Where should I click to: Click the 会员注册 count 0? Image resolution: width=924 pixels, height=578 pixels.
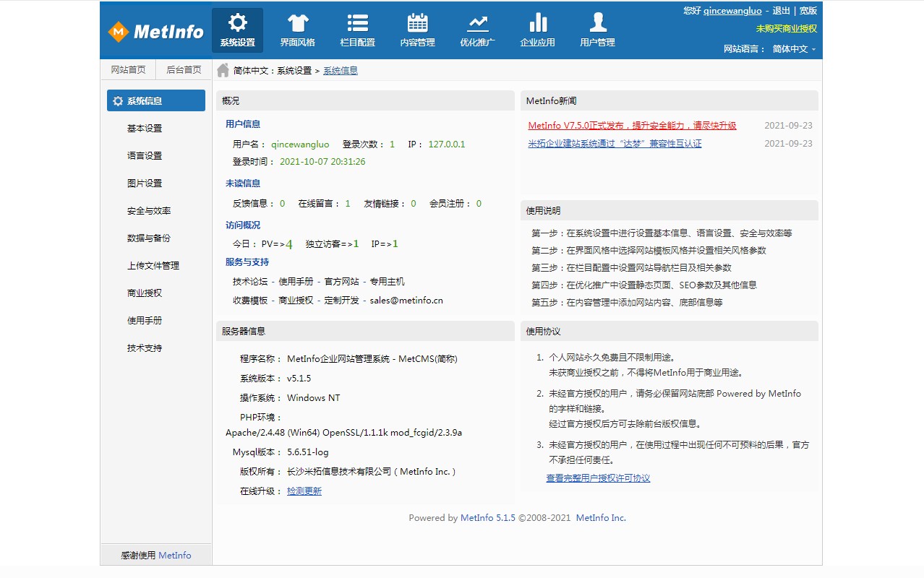coord(479,204)
